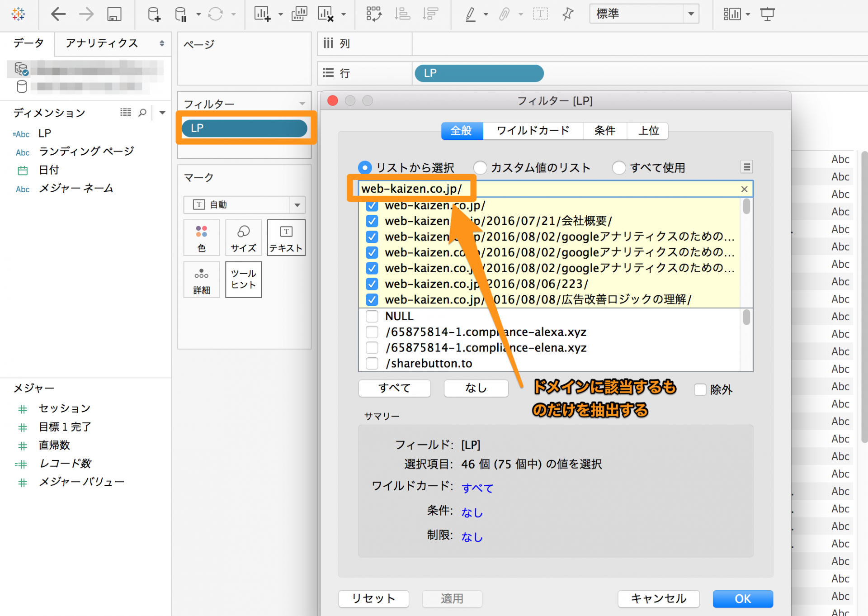Image resolution: width=868 pixels, height=616 pixels.
Task: Open the Tooltip (ツールヒント) marks card
Action: pos(243,280)
